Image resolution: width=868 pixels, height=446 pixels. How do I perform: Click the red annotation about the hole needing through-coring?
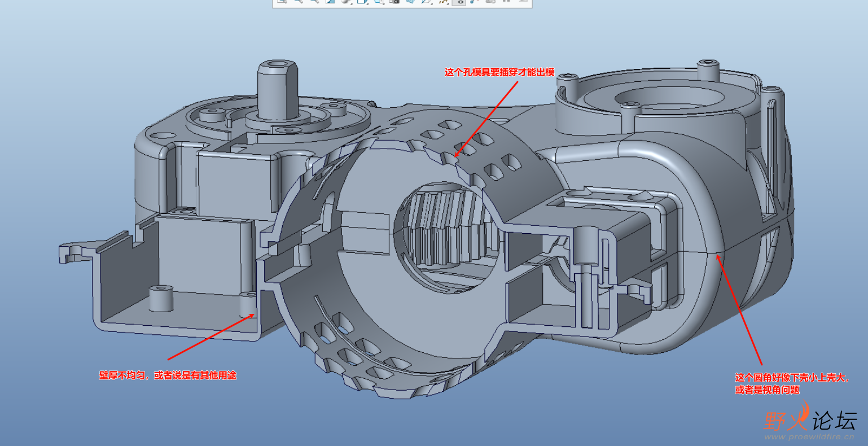tap(499, 72)
